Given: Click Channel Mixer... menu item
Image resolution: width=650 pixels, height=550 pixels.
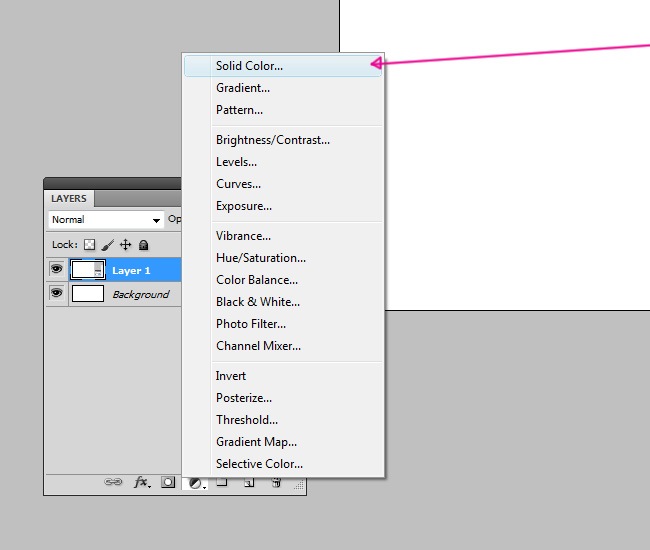Looking at the screenshot, I should (283, 346).
